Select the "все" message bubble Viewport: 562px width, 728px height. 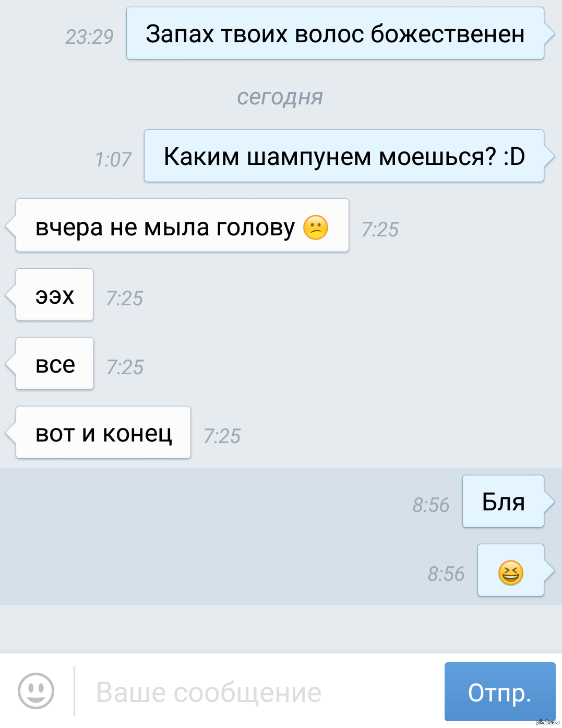point(55,364)
